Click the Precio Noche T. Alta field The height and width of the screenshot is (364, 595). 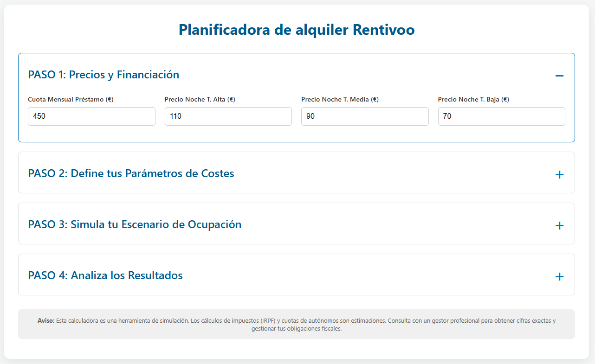(228, 116)
